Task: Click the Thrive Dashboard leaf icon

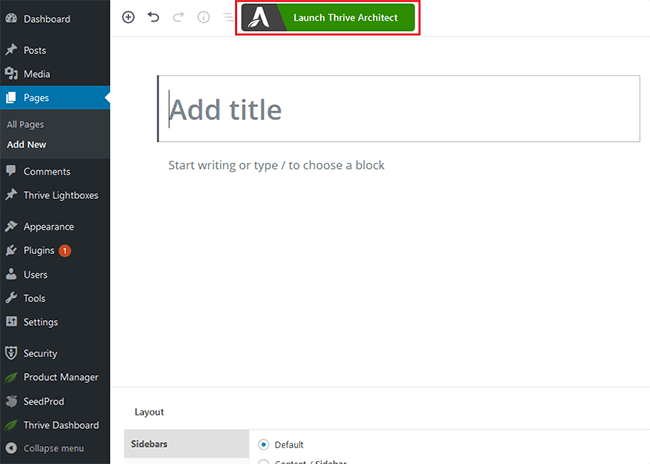Action: pyautogui.click(x=11, y=425)
